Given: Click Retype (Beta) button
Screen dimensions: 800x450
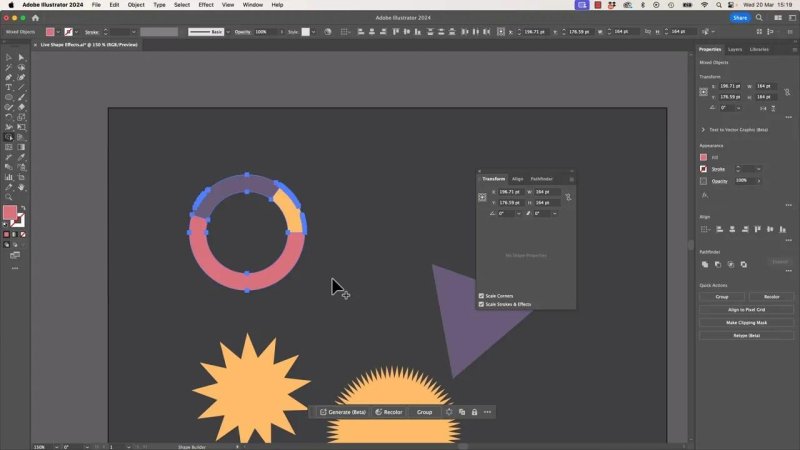Looking at the screenshot, I should pyautogui.click(x=746, y=336).
